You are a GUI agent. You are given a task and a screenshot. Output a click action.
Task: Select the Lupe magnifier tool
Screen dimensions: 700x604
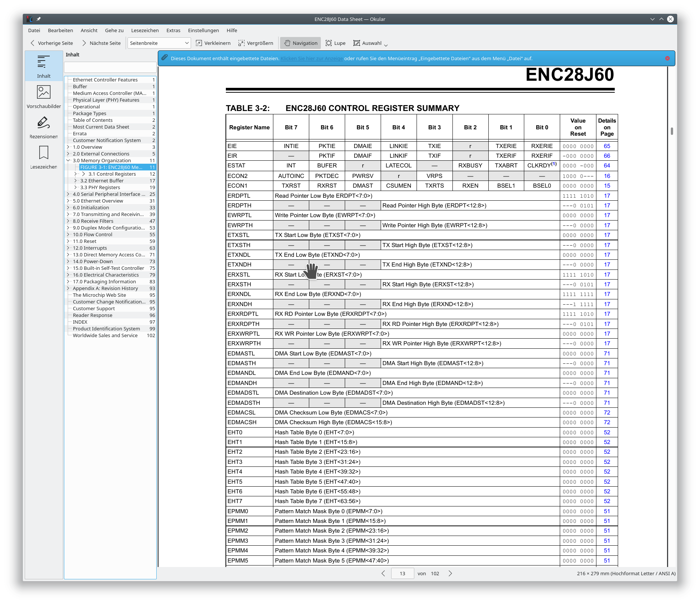point(335,43)
